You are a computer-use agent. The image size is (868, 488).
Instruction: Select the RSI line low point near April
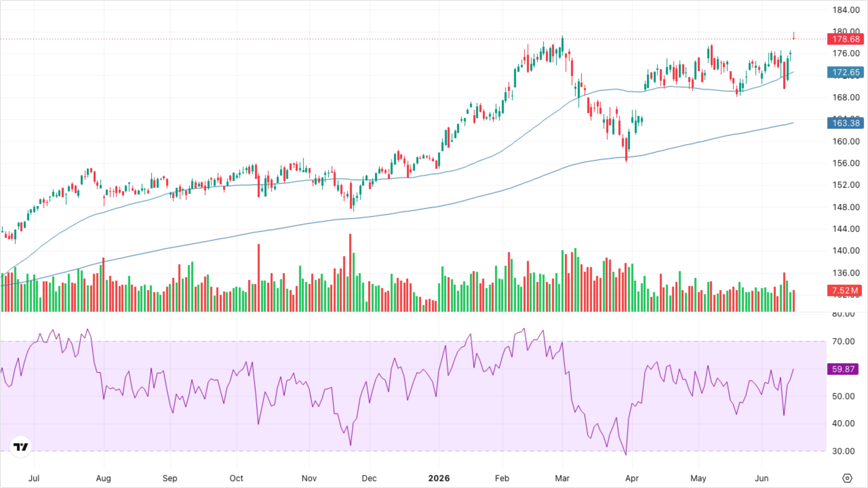click(626, 454)
